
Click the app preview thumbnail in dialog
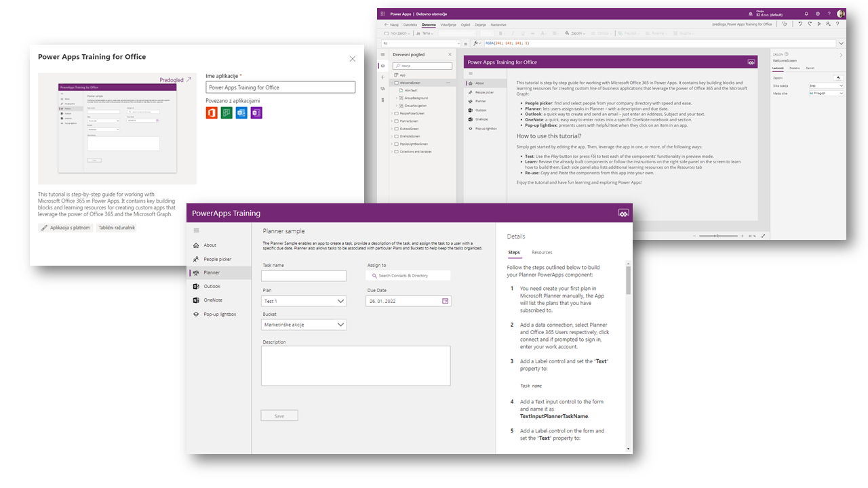point(117,129)
